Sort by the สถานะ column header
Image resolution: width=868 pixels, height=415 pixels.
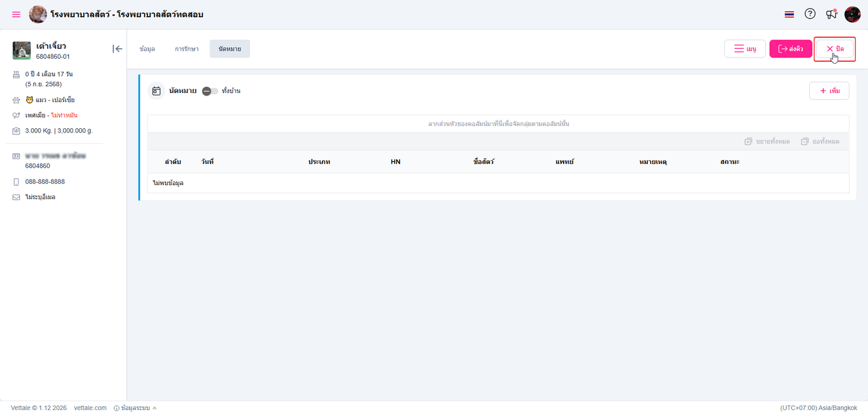click(x=730, y=162)
